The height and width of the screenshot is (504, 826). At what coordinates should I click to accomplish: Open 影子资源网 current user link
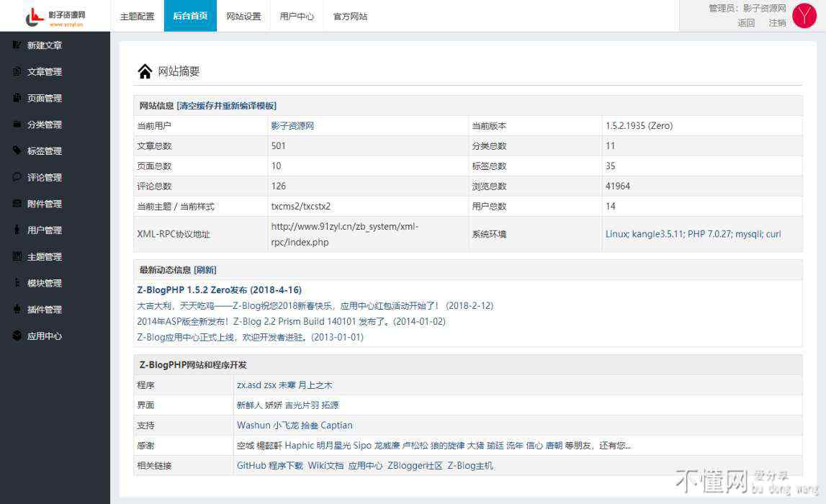pos(292,126)
